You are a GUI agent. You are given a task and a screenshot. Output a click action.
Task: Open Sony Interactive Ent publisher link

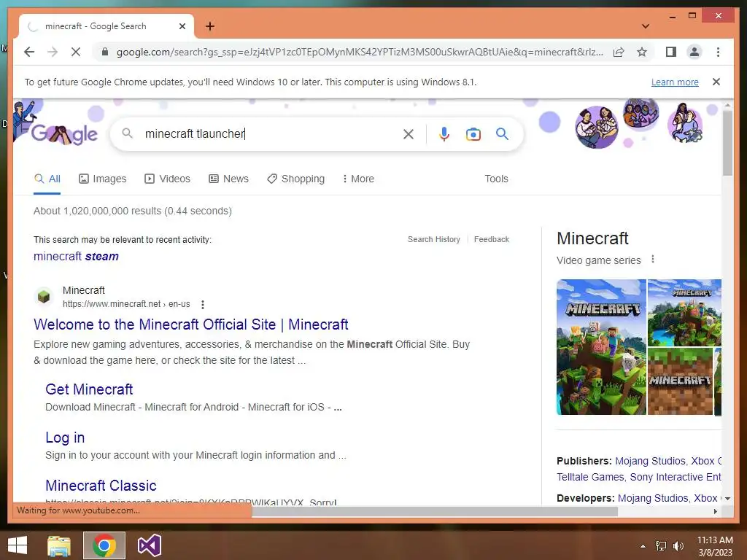click(675, 477)
